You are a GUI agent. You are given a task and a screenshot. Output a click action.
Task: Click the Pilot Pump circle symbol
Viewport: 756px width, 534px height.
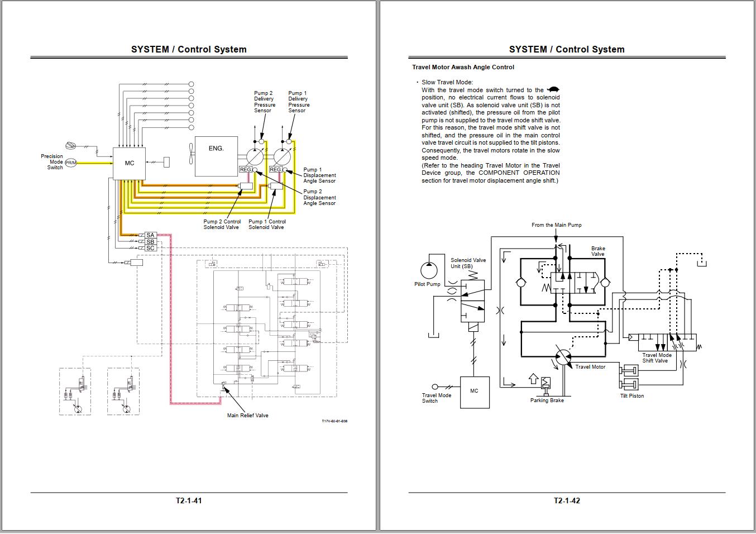tap(429, 269)
